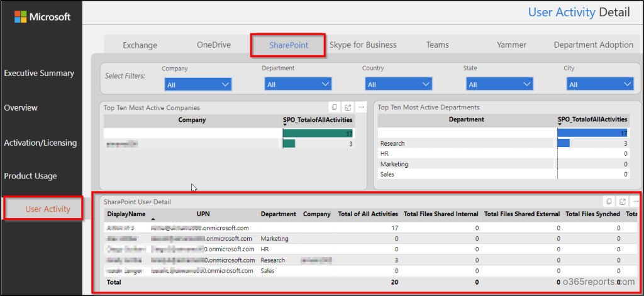644x296 pixels.
Task: Click Total of All Activities column header
Action: [x=368, y=214]
